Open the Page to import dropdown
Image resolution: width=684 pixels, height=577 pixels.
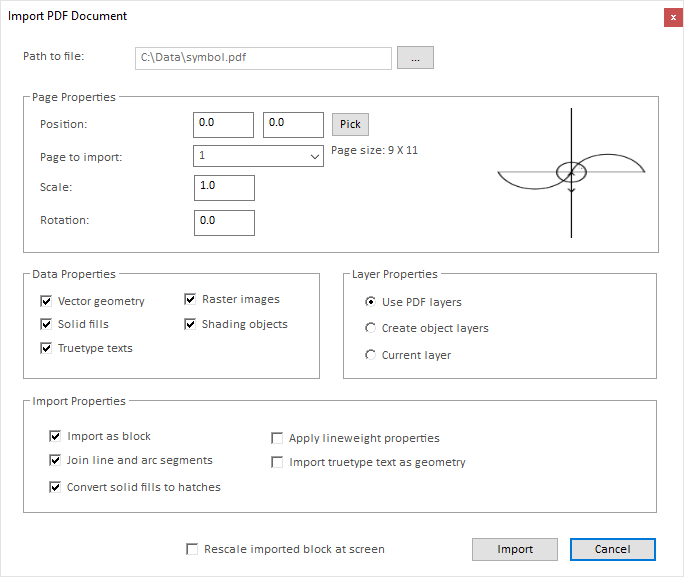(x=257, y=156)
